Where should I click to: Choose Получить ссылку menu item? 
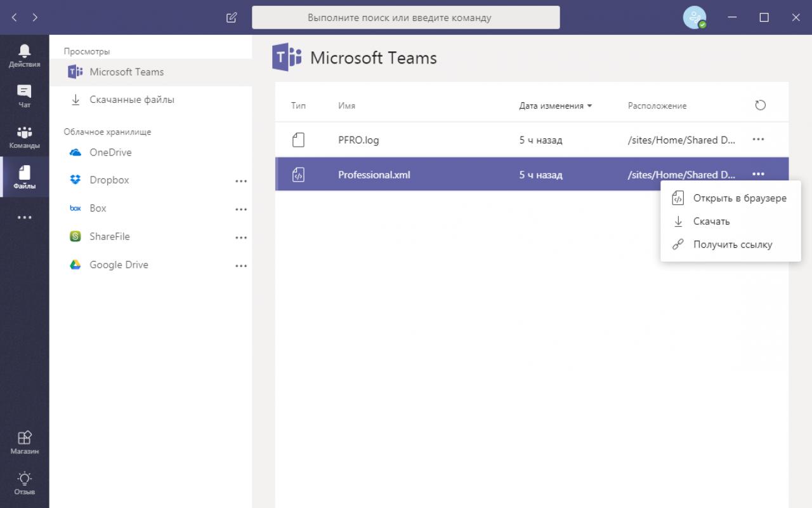tap(731, 244)
